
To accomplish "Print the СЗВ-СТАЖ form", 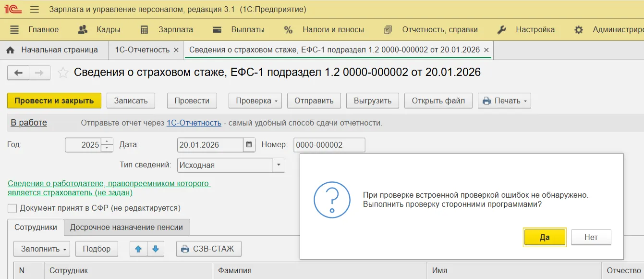I will [x=208, y=249].
